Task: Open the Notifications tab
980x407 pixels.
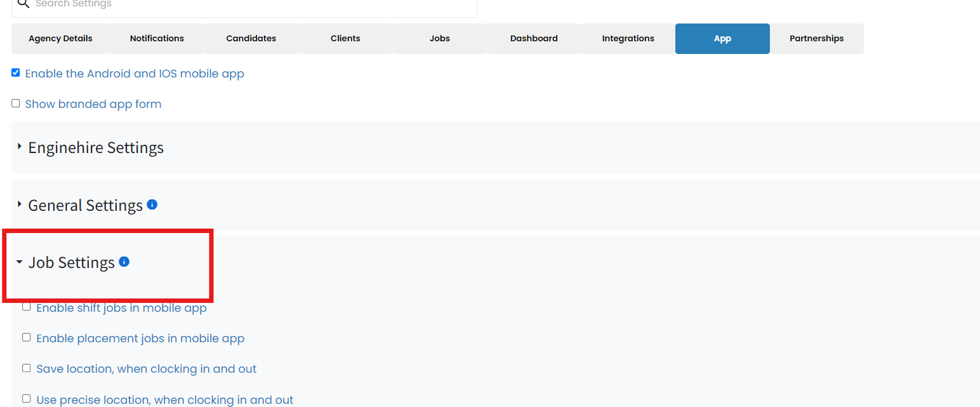Action: pyautogui.click(x=157, y=39)
